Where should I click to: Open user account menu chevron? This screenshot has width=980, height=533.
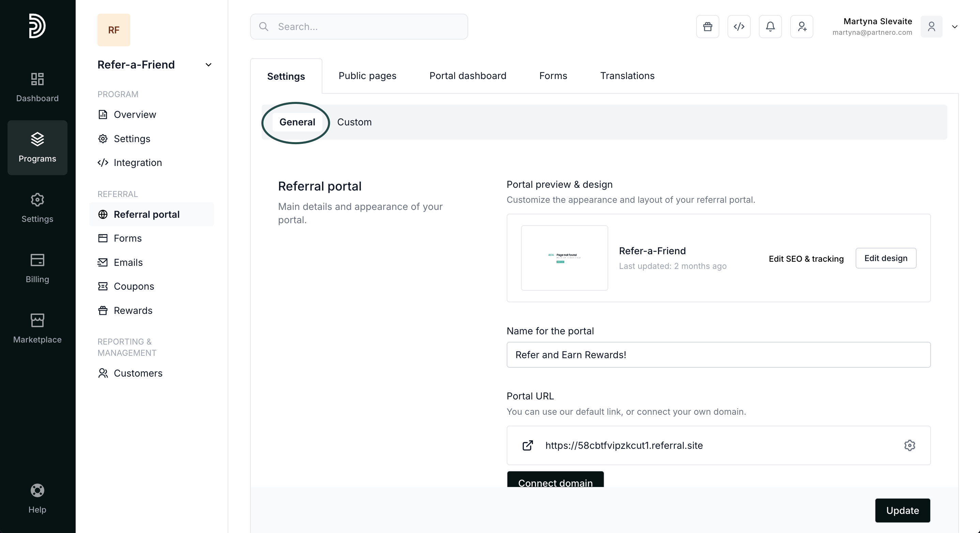click(x=954, y=27)
